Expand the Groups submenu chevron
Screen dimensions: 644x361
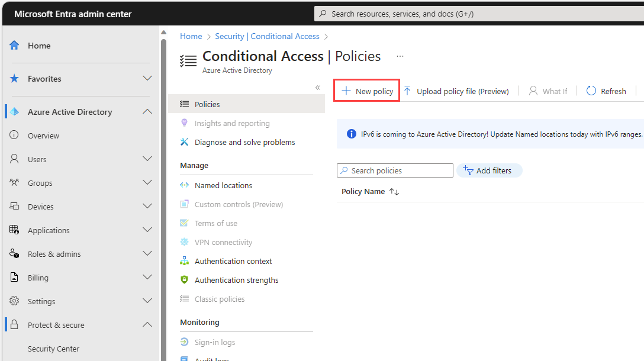147,182
